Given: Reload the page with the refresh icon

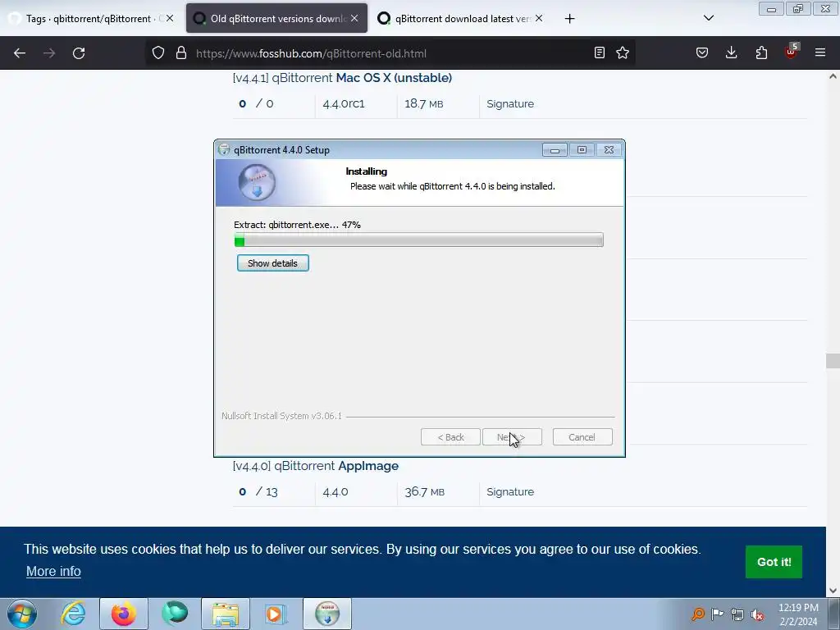Looking at the screenshot, I should tap(79, 53).
